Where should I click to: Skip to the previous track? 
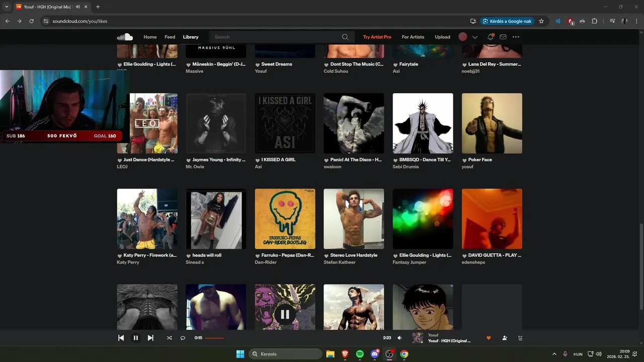pos(121,338)
